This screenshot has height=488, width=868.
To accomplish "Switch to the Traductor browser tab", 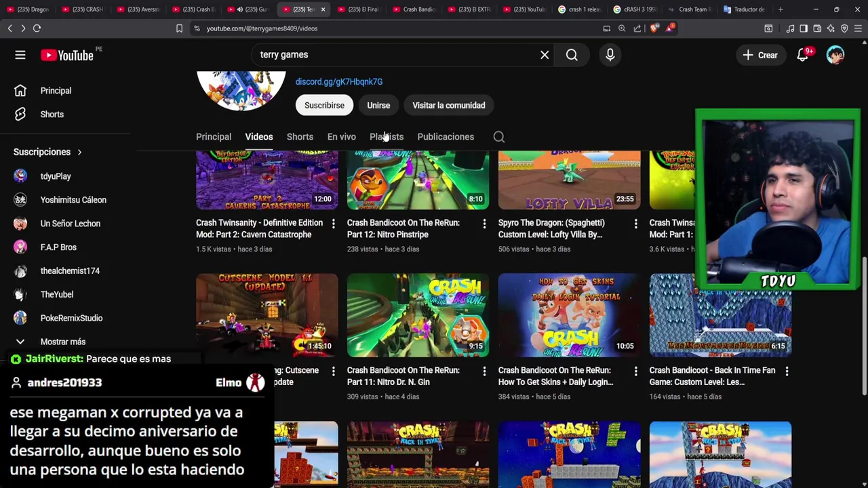I will 744,9.
